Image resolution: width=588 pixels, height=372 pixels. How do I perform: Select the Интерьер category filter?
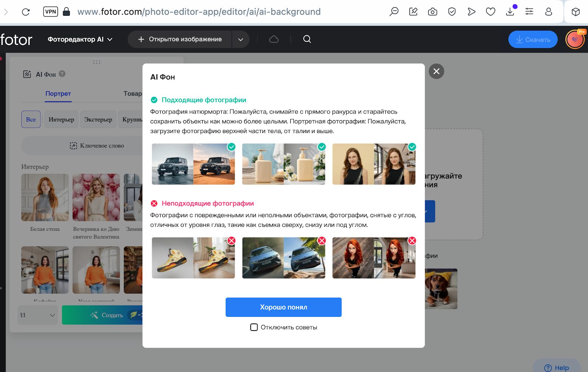61,119
